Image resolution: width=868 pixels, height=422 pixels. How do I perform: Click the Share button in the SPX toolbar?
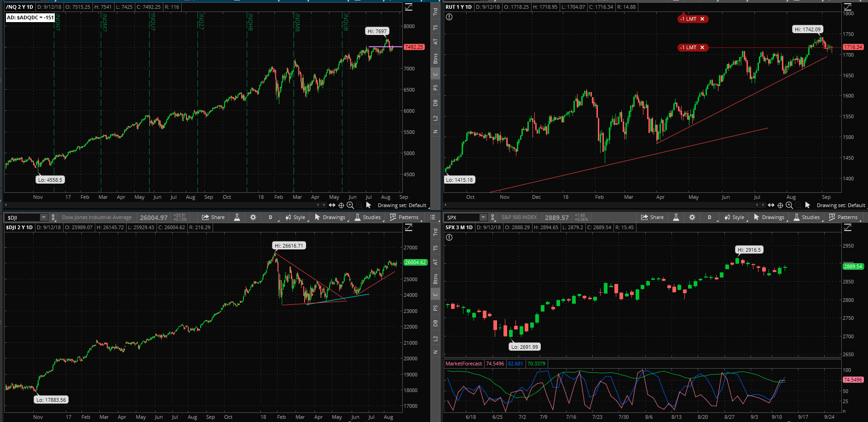pyautogui.click(x=653, y=217)
